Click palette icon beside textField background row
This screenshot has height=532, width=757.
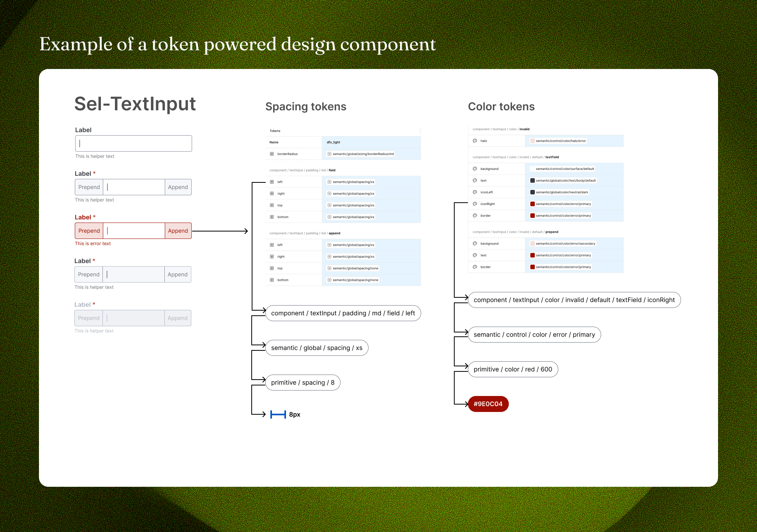[475, 169]
